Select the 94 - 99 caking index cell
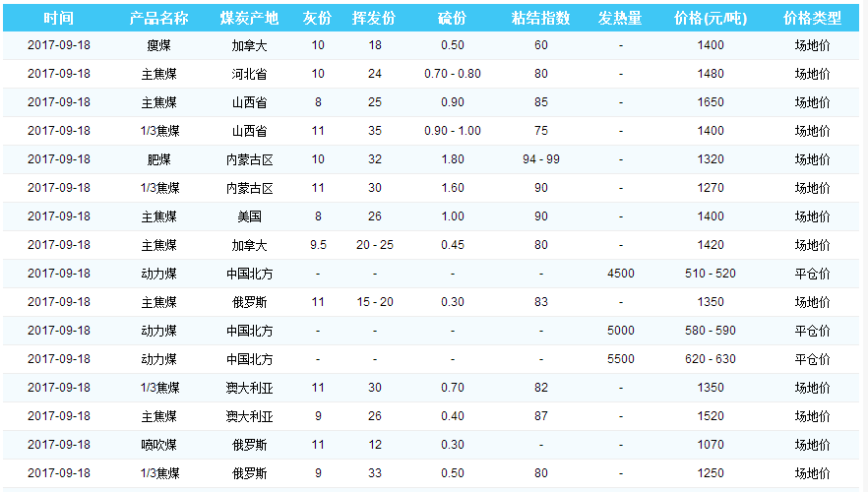The height and width of the screenshot is (492, 868). [x=541, y=159]
